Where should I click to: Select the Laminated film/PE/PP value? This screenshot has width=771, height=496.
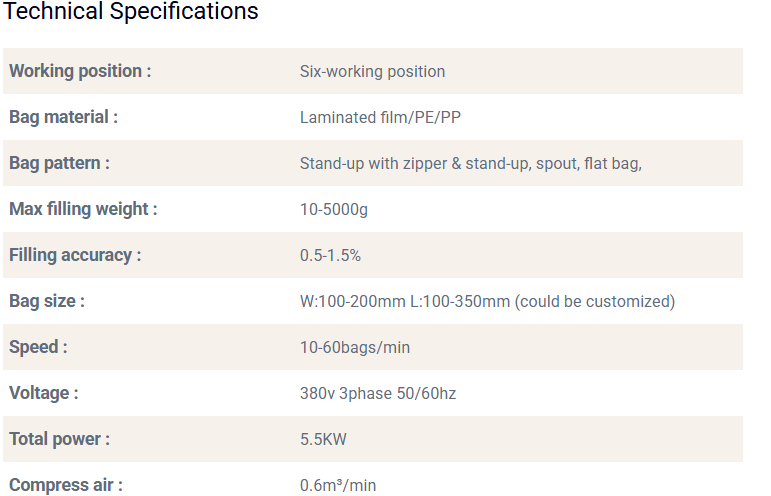380,118
